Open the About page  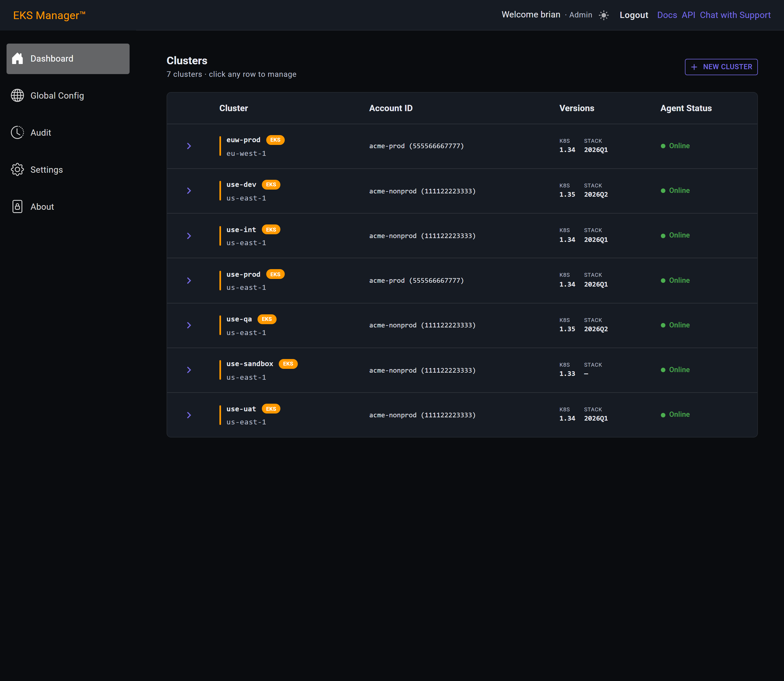[x=68, y=207]
